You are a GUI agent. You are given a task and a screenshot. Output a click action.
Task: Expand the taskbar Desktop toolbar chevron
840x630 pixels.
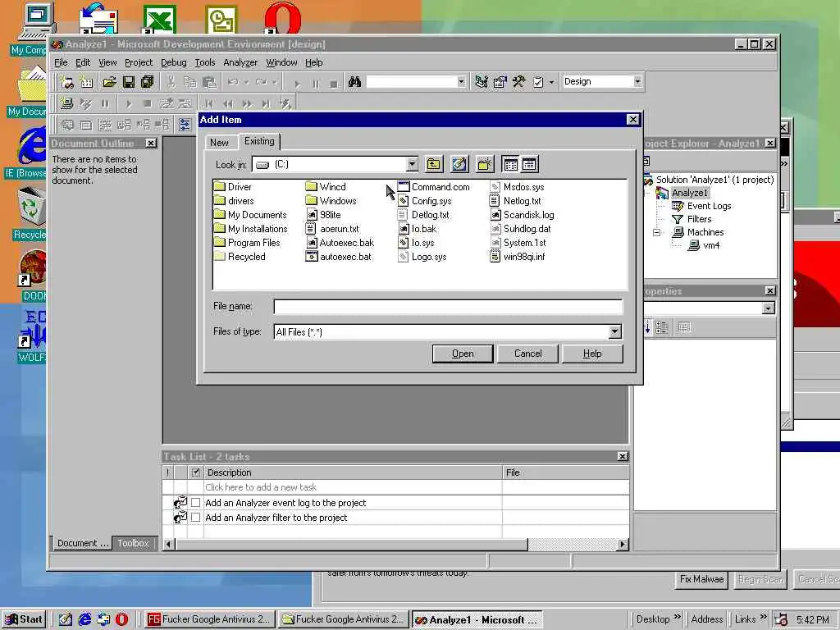(x=677, y=617)
